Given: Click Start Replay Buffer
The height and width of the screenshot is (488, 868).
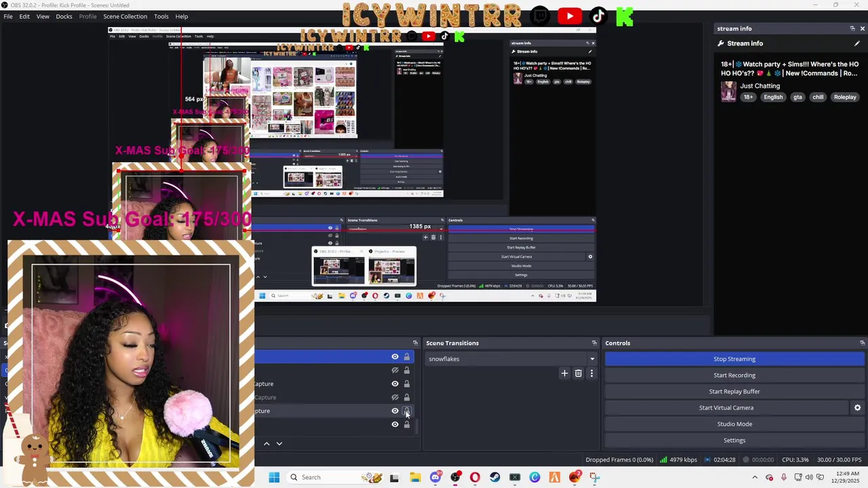Looking at the screenshot, I should pos(734,392).
